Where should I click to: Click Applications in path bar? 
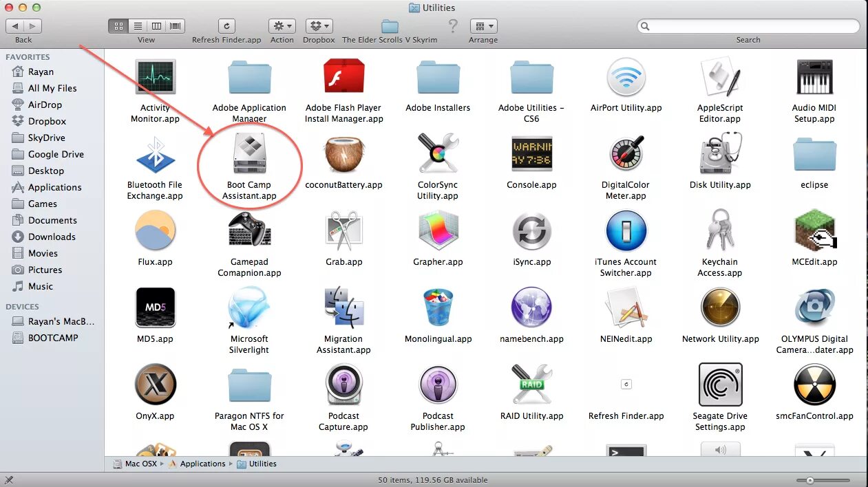197,464
